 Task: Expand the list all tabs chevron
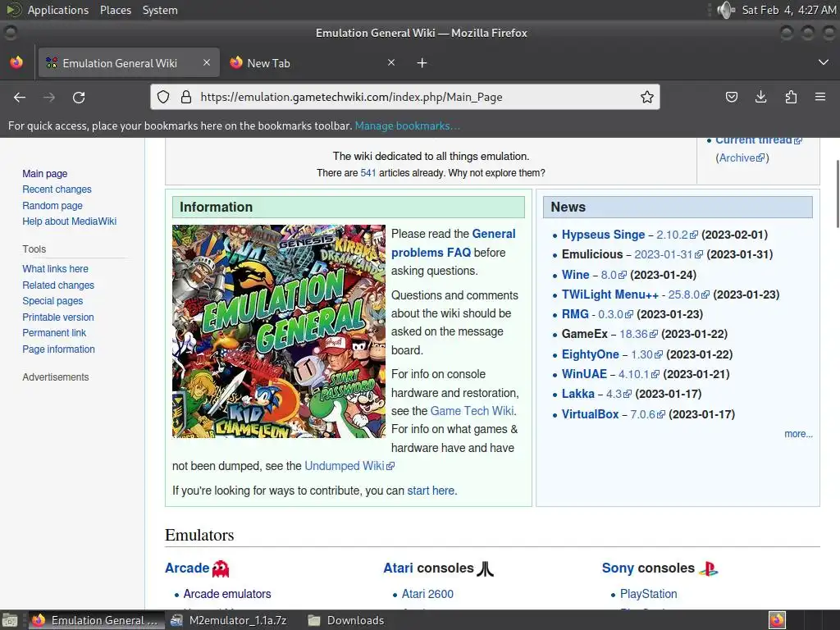(x=824, y=62)
